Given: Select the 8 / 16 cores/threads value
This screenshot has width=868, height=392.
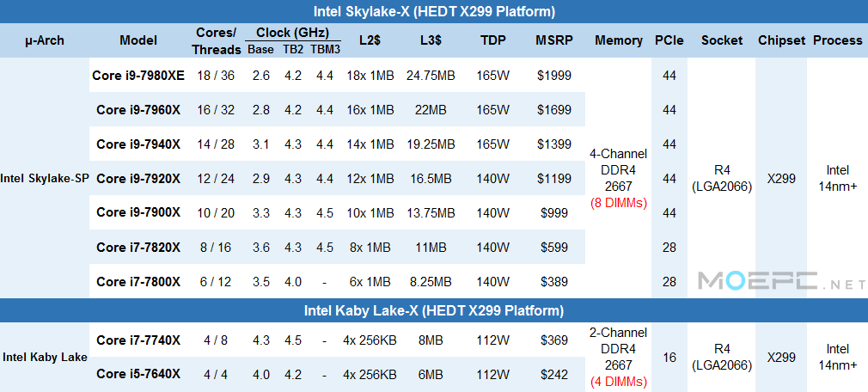Looking at the screenshot, I should (x=216, y=247).
